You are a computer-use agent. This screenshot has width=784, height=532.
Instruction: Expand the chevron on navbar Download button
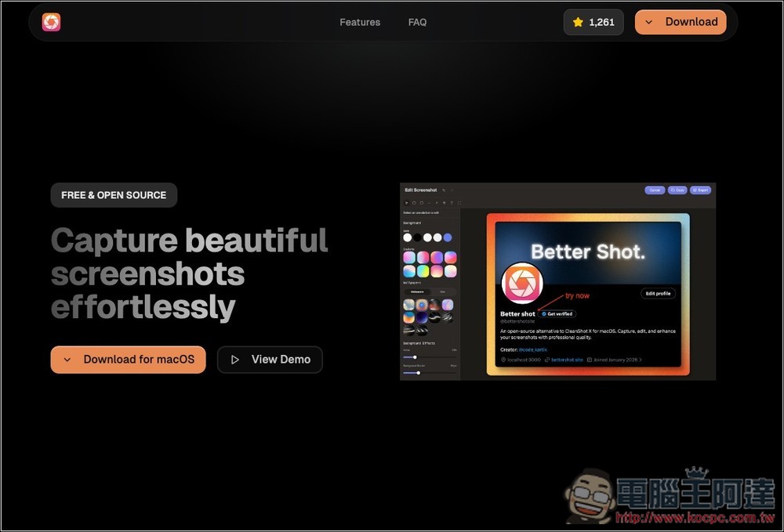(x=649, y=22)
